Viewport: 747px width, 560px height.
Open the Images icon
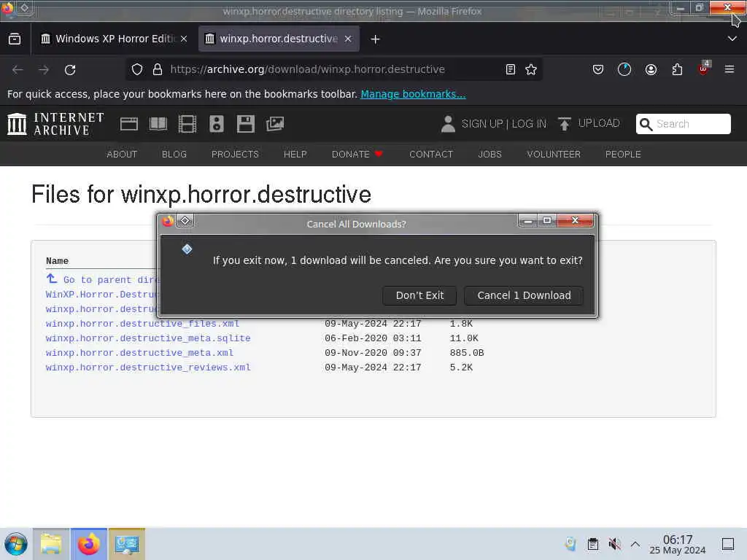pyautogui.click(x=275, y=124)
